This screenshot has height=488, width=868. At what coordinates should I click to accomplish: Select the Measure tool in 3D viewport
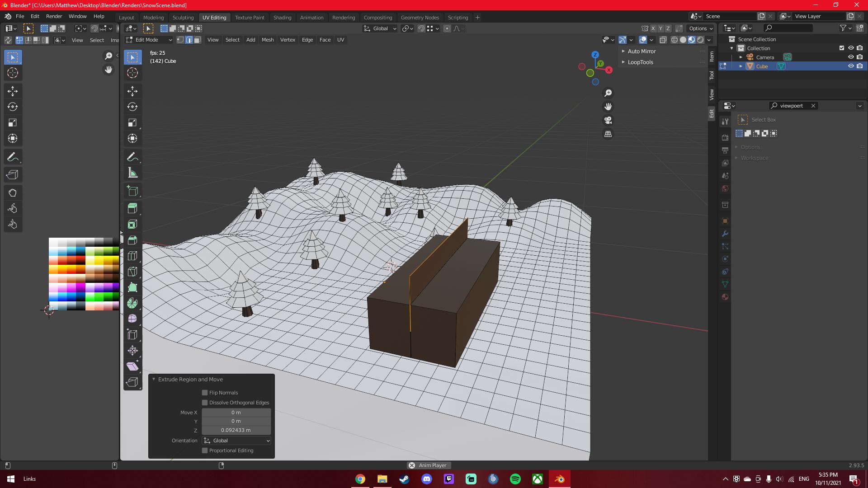132,173
